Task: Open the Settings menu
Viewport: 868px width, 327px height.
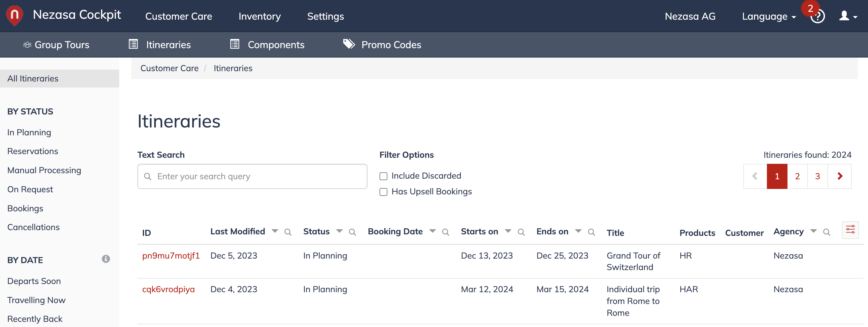Action: 326,16
